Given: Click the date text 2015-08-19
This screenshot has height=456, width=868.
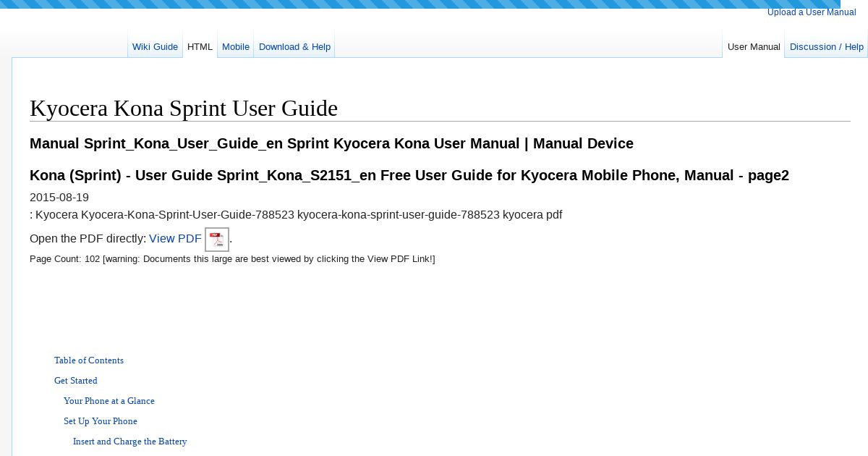Looking at the screenshot, I should click(x=59, y=198).
